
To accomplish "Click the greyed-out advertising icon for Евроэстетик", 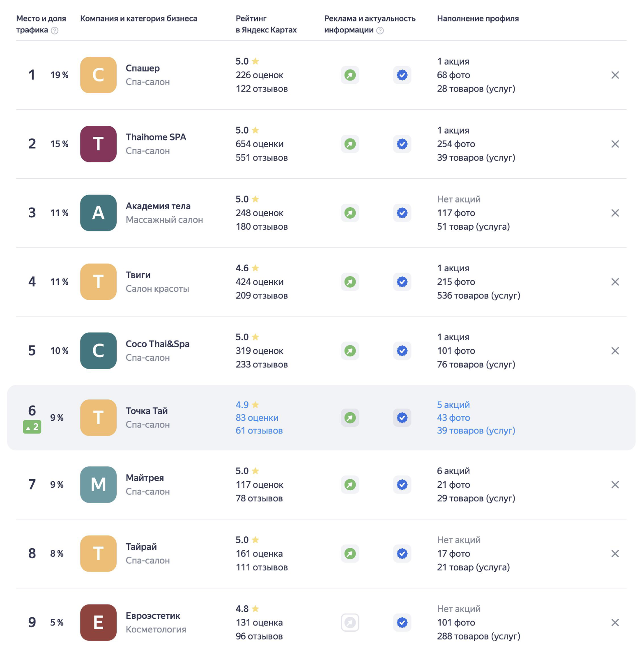I will pyautogui.click(x=350, y=623).
